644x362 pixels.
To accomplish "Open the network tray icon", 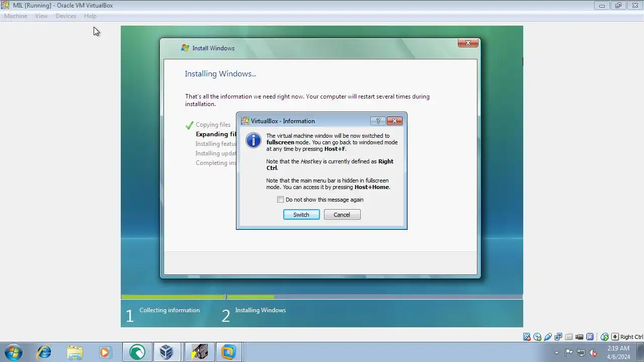I will 581,352.
